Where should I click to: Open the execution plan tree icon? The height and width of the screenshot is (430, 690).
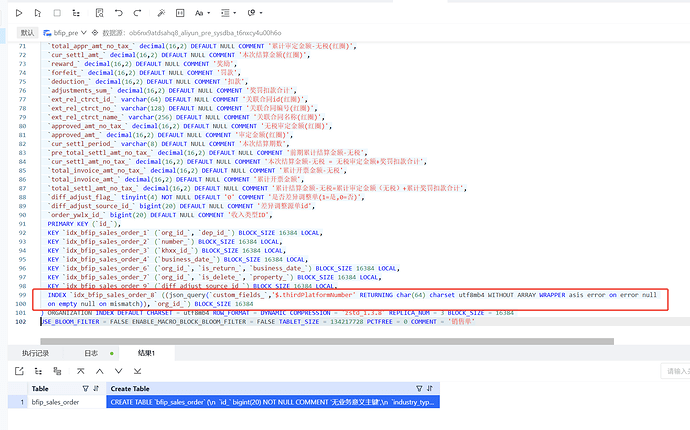pyautogui.click(x=76, y=13)
